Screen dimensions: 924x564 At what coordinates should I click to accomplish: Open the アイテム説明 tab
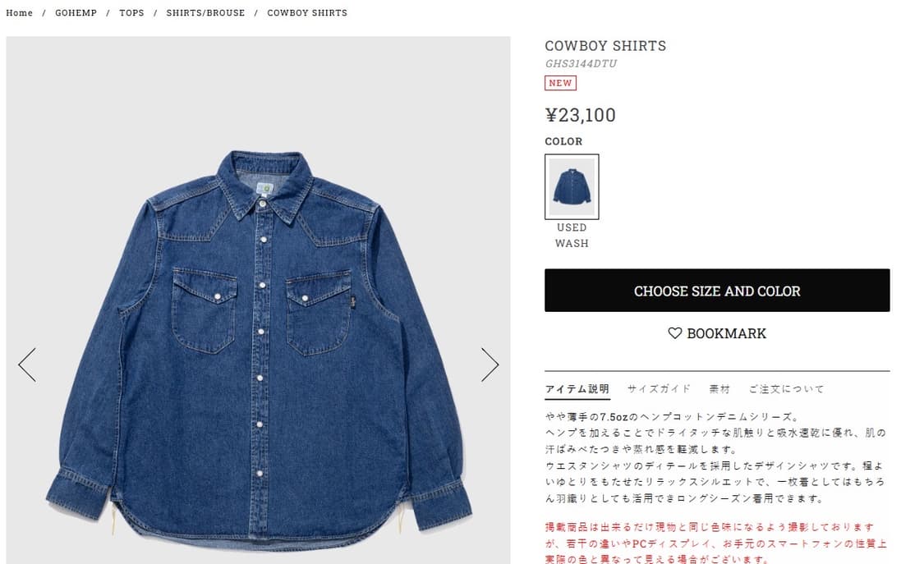click(x=577, y=388)
